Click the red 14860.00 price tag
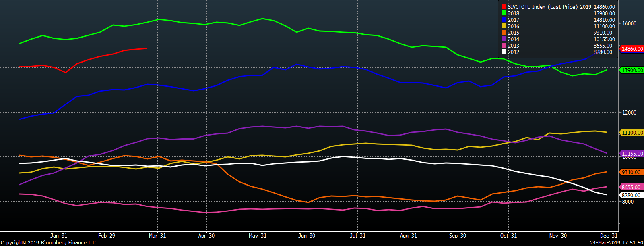644x246 pixels. [x=632, y=49]
